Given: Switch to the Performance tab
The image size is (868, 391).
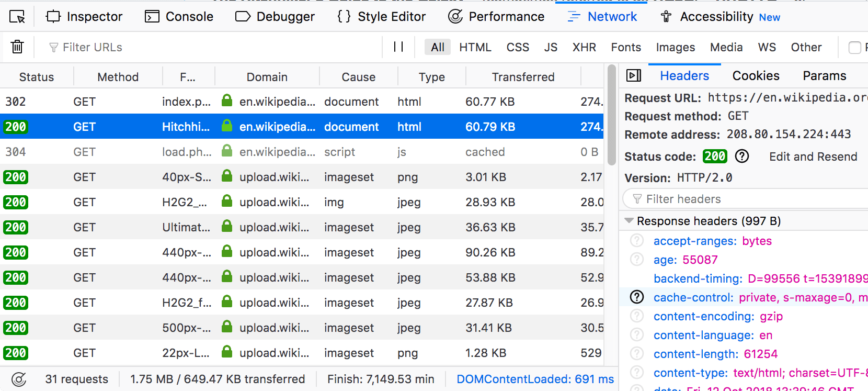Looking at the screenshot, I should pyautogui.click(x=496, y=17).
